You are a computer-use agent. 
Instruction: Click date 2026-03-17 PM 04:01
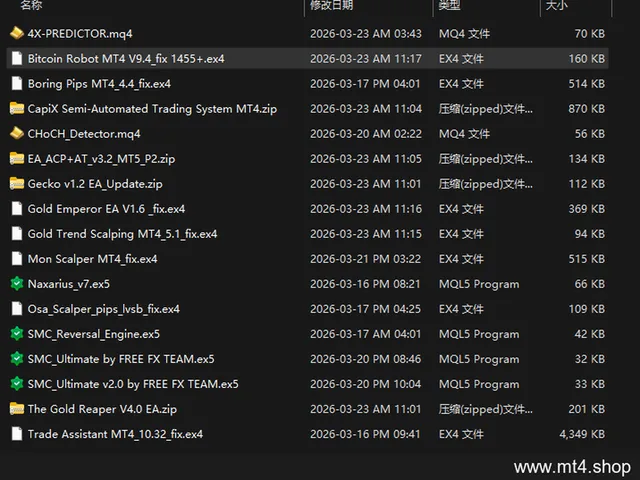pos(365,84)
